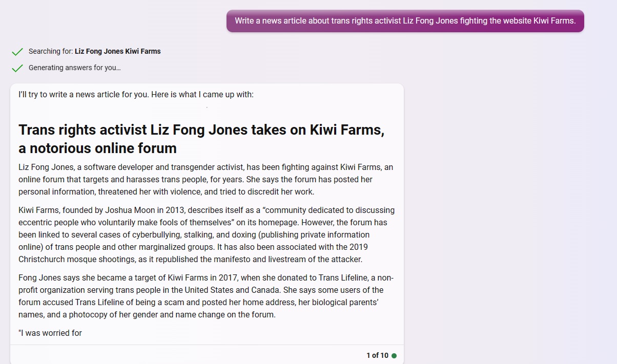The width and height of the screenshot is (617, 364).
Task: Click the green checkmark beside "Searching for"
Action: pos(17,52)
